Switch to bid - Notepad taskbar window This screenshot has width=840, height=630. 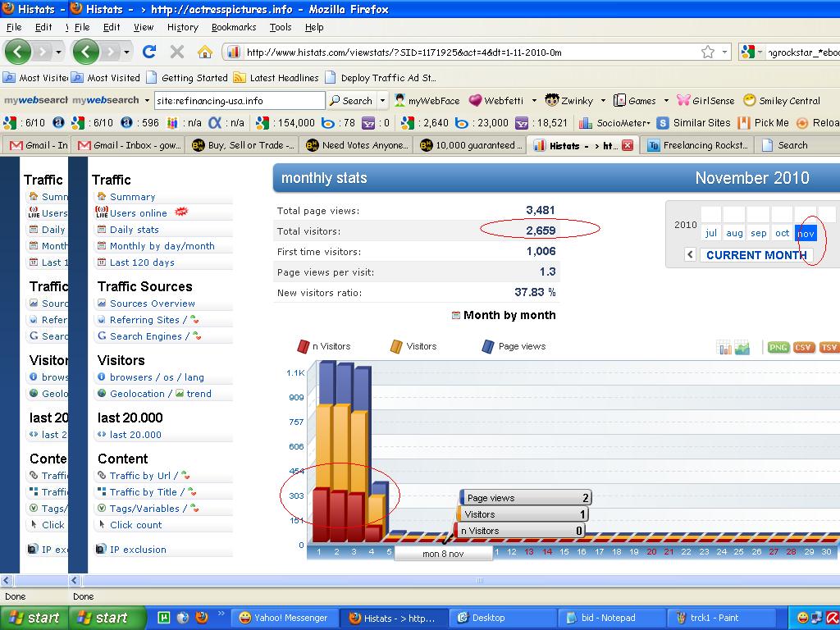[612, 618]
